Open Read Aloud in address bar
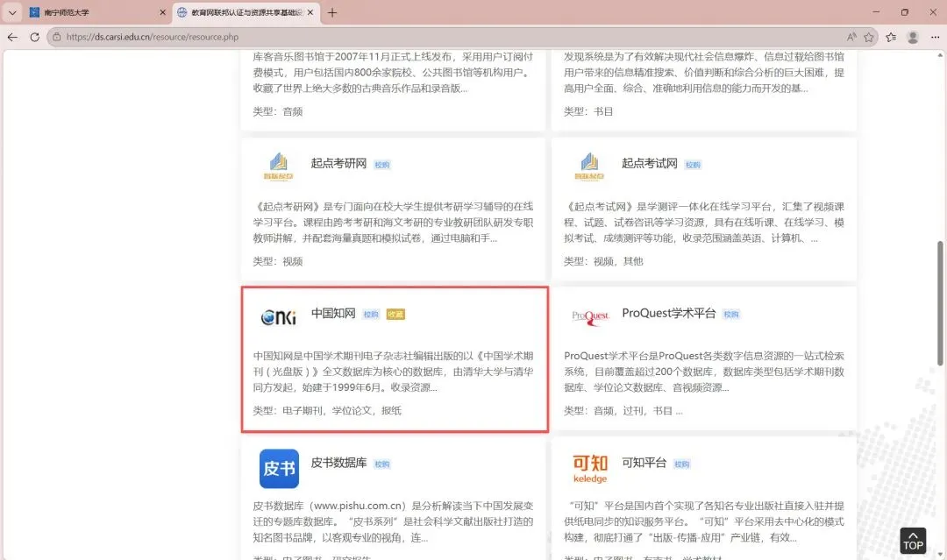 coord(851,37)
